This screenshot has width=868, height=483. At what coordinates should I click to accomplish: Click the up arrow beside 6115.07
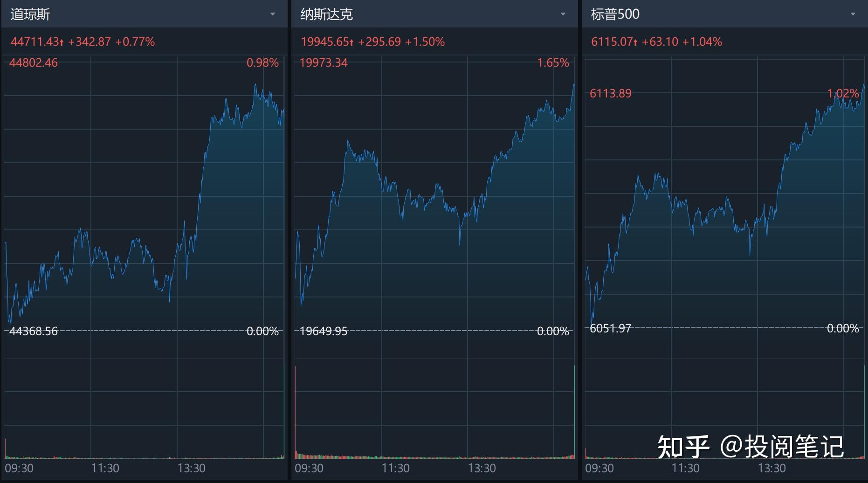pos(635,42)
